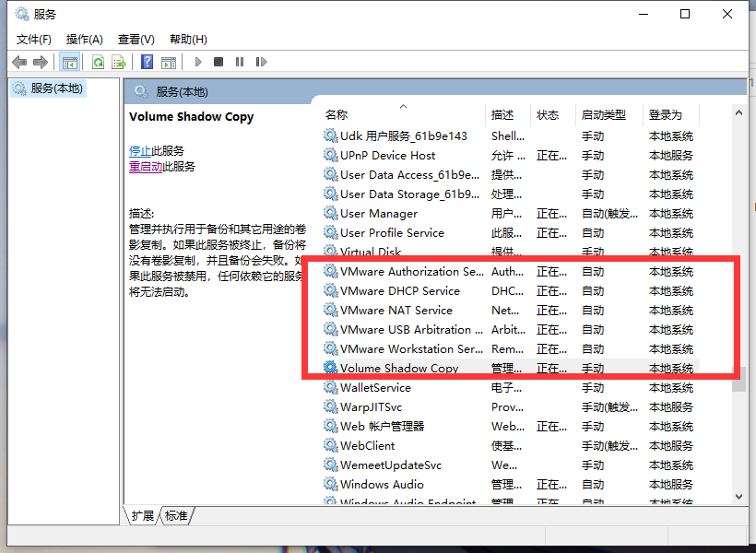This screenshot has width=756, height=553.
Task: Select the gear icon of WemeetUpdateSvc
Action: [330, 465]
